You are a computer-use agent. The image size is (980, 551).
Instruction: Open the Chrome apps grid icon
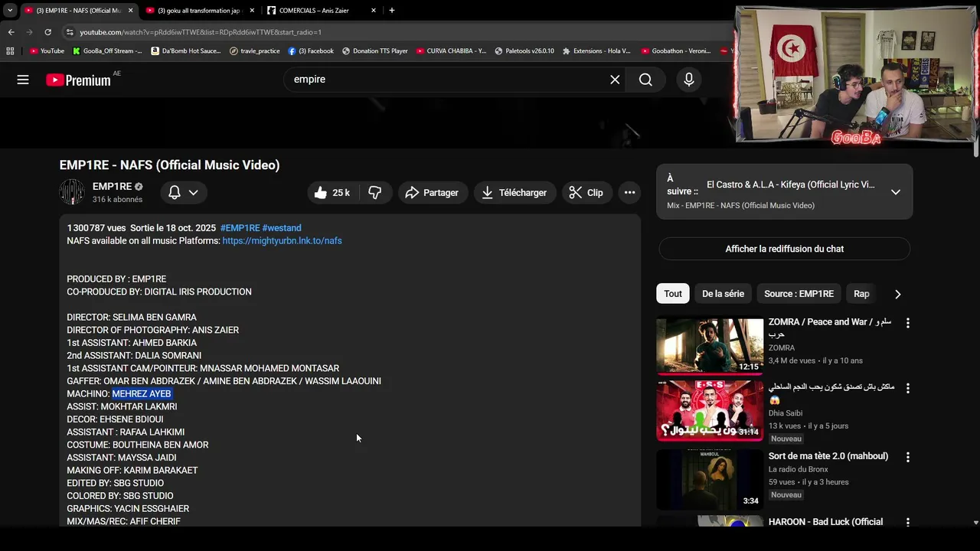[10, 51]
